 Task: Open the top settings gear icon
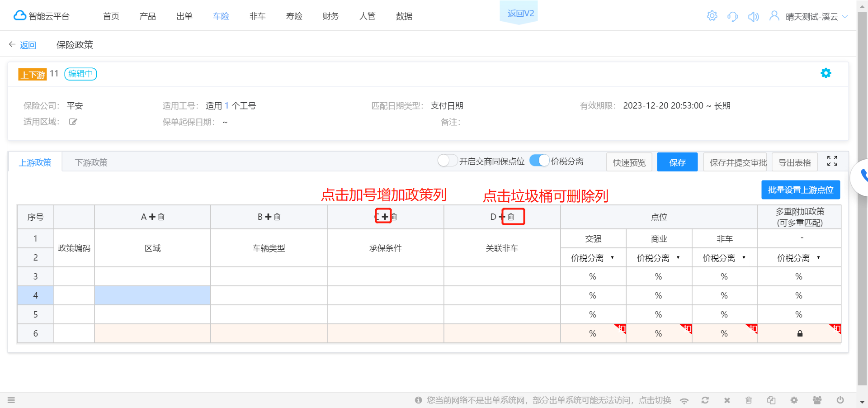tap(712, 16)
